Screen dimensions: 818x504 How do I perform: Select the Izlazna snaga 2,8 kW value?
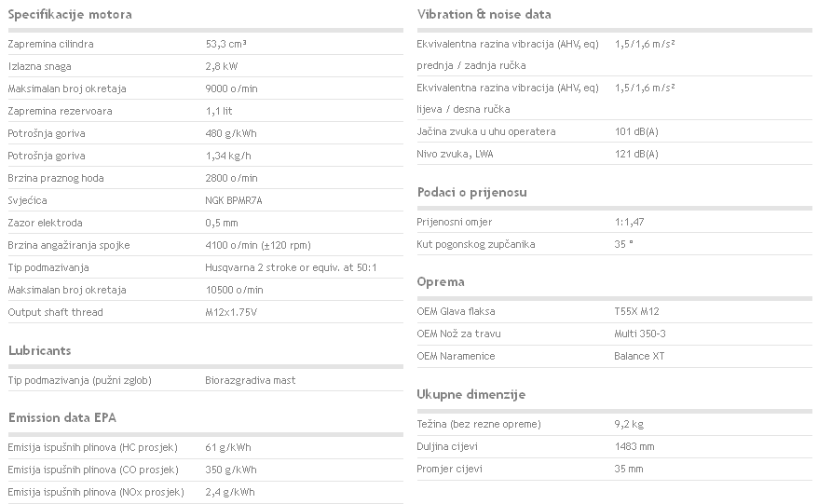pyautogui.click(x=222, y=66)
